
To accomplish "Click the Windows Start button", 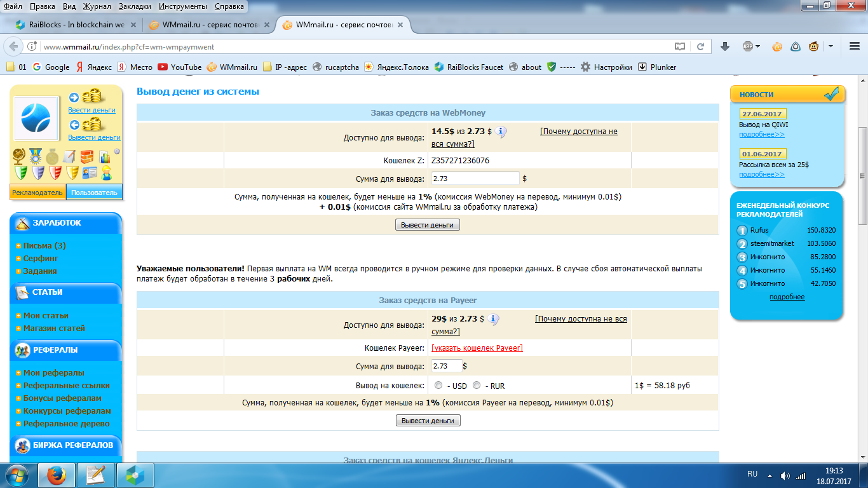I will tap(17, 475).
